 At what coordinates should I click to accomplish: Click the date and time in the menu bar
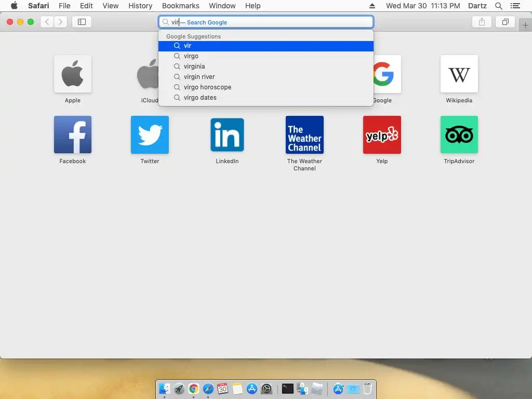(423, 6)
